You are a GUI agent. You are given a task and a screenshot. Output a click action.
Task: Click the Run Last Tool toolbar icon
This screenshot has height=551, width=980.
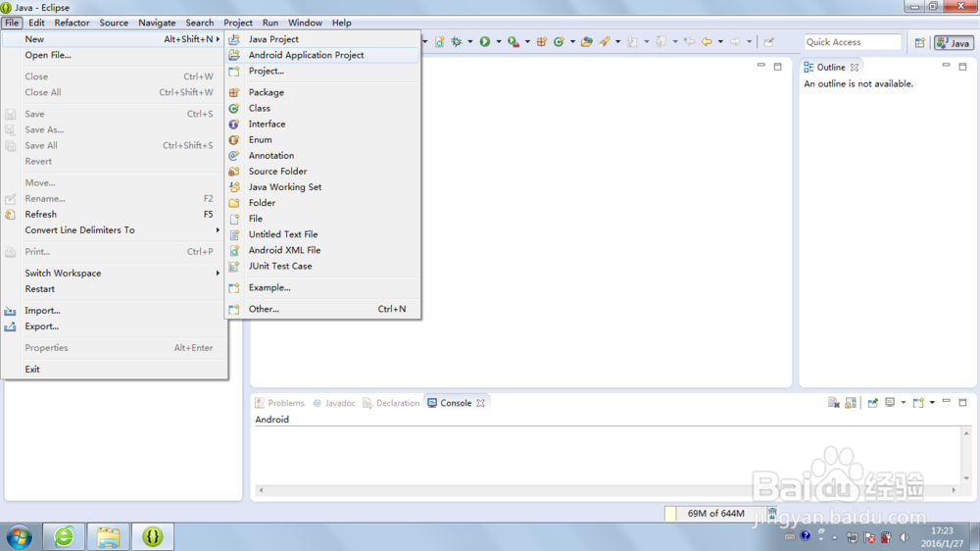(514, 42)
